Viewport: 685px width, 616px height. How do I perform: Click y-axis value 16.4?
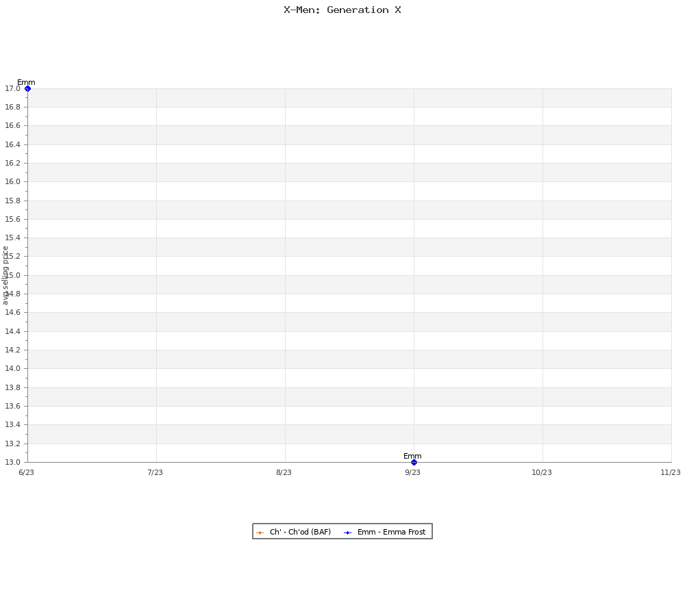click(x=12, y=144)
